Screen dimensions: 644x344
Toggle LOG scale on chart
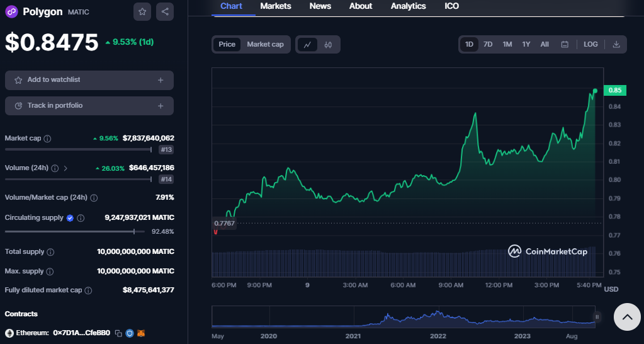[590, 44]
